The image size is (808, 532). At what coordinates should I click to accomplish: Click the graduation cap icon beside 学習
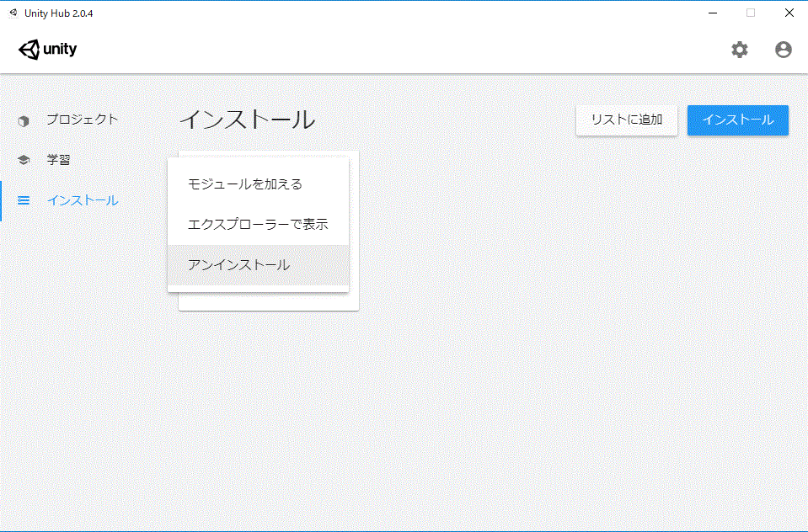[24, 160]
